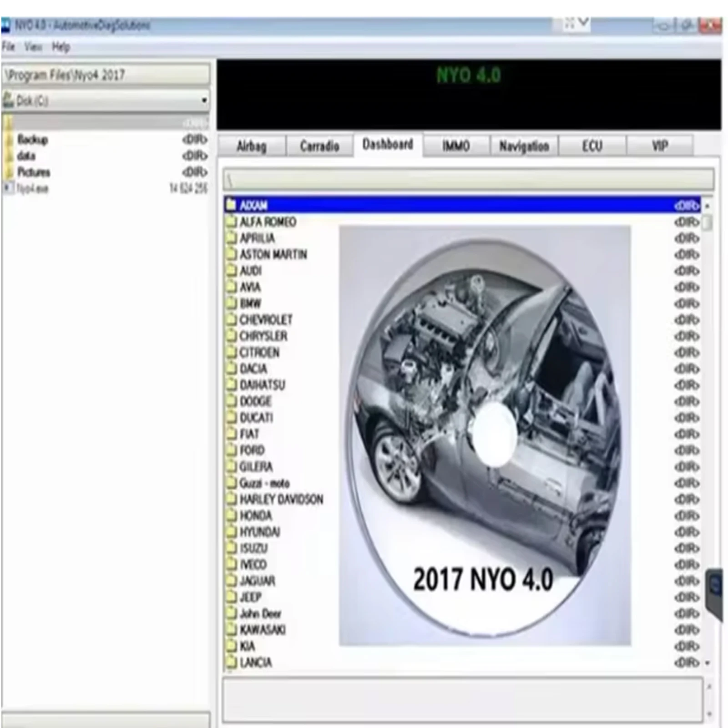The height and width of the screenshot is (728, 728).
Task: Click the HONDA folder icon
Action: 232,516
